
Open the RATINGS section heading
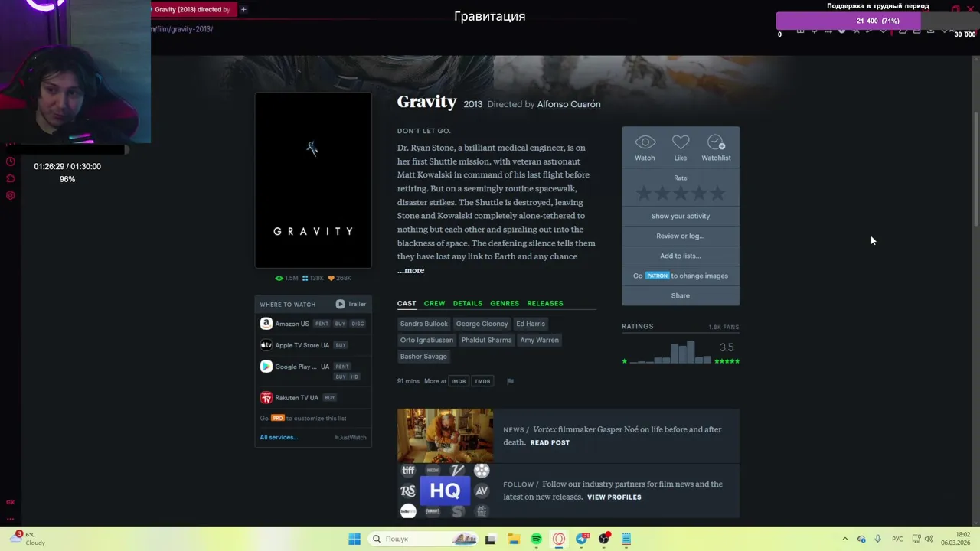click(x=638, y=326)
